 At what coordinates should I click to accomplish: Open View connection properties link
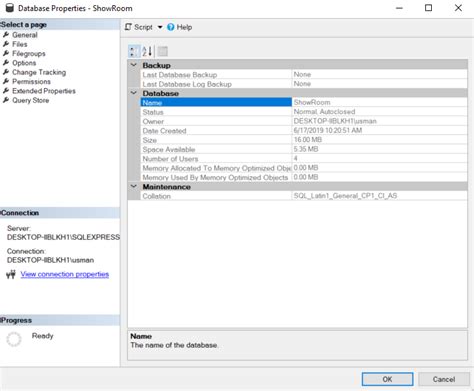point(65,274)
